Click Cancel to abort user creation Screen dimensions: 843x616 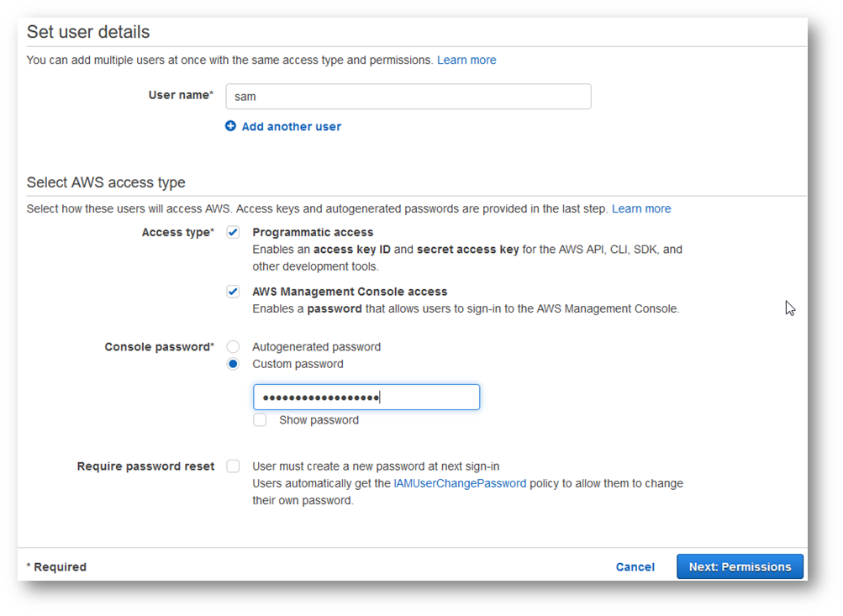(x=635, y=567)
